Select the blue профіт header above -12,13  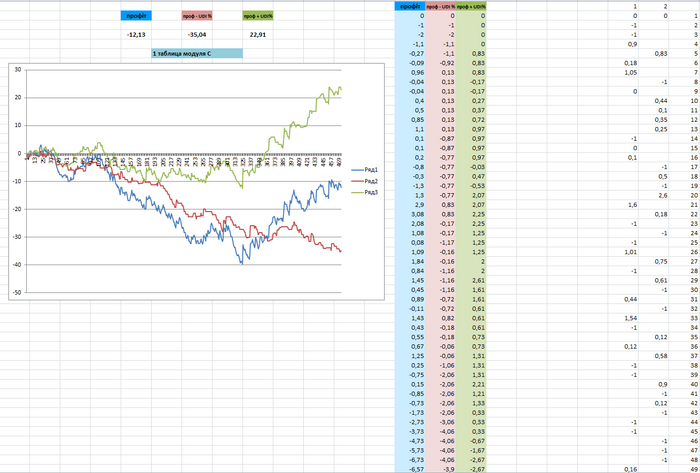[136, 16]
